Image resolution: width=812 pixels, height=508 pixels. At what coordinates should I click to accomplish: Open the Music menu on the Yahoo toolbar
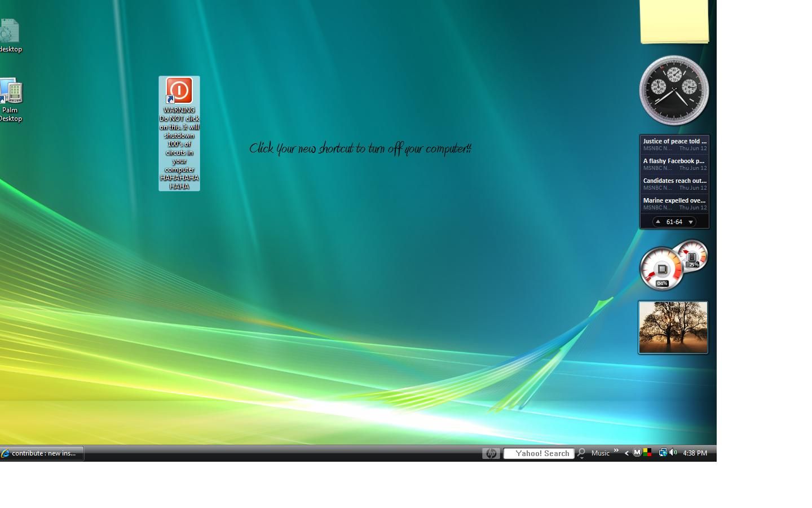click(x=600, y=453)
